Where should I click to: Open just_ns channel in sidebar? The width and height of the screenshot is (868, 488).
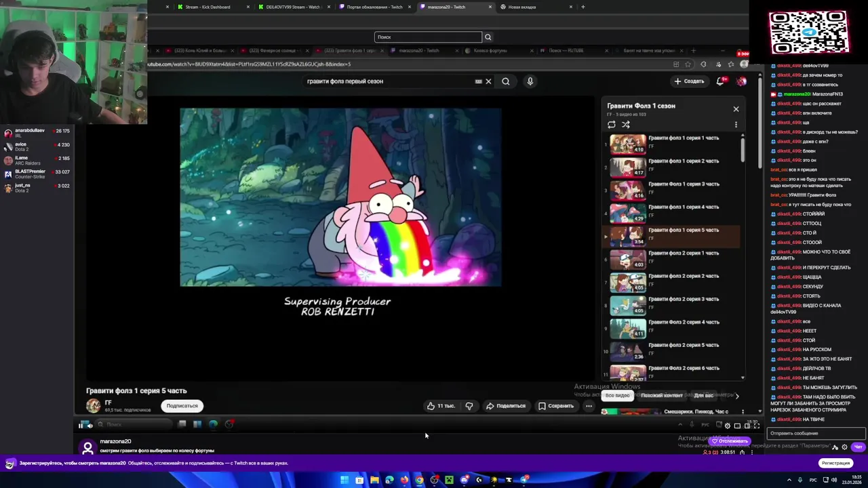coord(37,188)
